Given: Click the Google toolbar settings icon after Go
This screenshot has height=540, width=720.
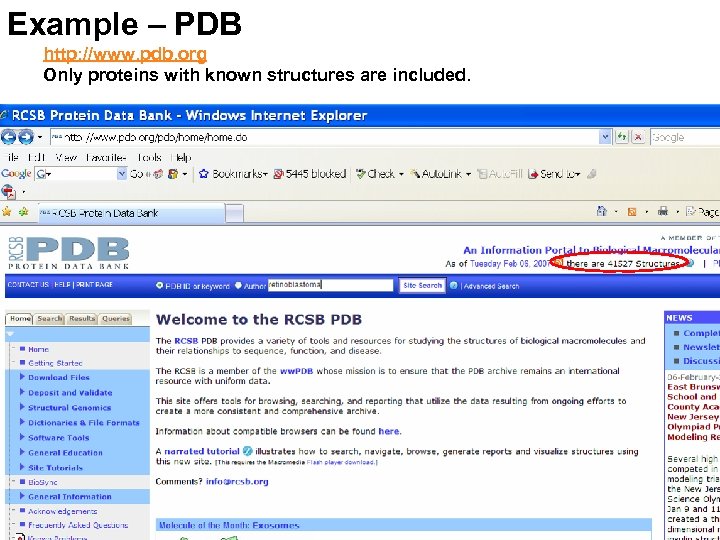Looking at the screenshot, I should tap(173, 174).
